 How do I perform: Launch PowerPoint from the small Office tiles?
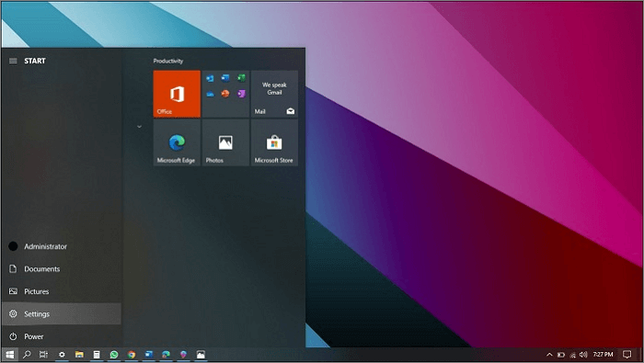225,94
